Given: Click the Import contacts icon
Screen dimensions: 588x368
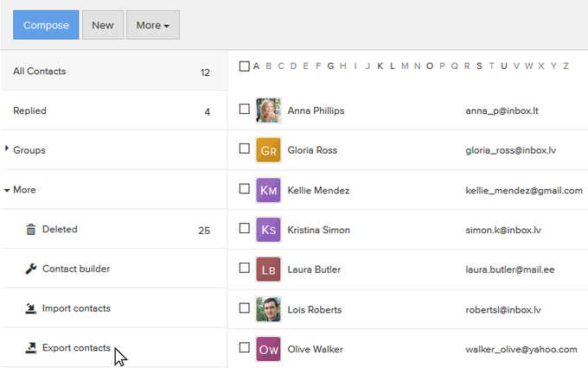Looking at the screenshot, I should [x=31, y=308].
